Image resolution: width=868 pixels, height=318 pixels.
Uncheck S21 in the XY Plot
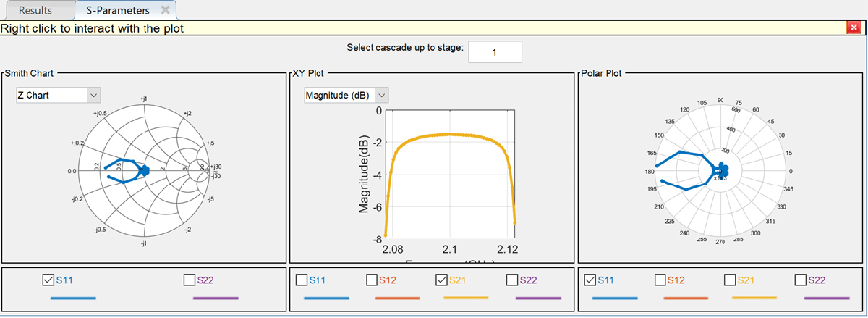tap(442, 280)
